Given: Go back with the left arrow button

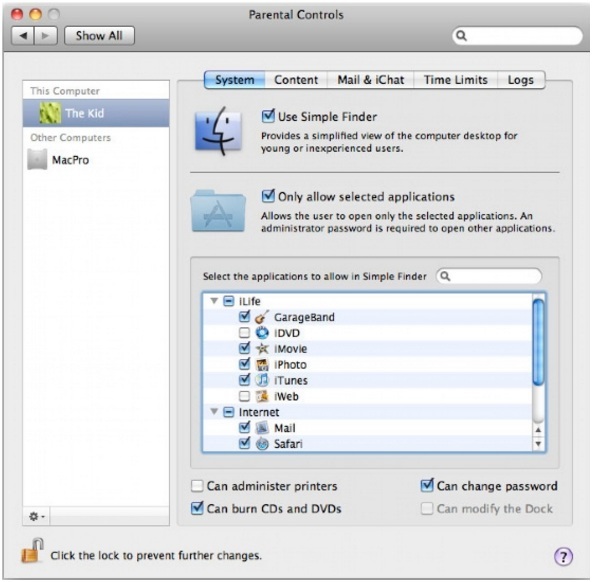Looking at the screenshot, I should click(23, 36).
